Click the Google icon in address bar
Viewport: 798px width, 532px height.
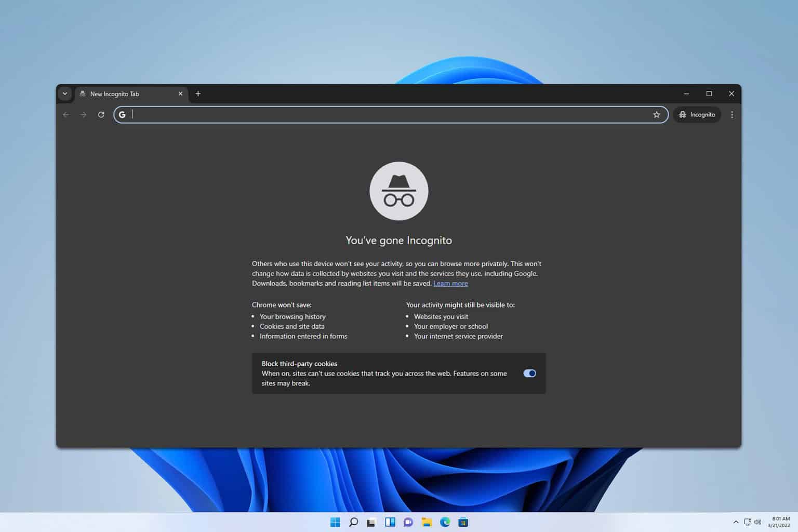[x=122, y=114]
